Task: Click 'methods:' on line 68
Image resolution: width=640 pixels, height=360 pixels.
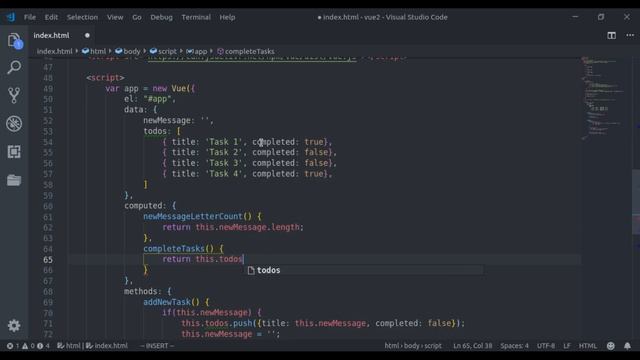Action: pos(143,291)
